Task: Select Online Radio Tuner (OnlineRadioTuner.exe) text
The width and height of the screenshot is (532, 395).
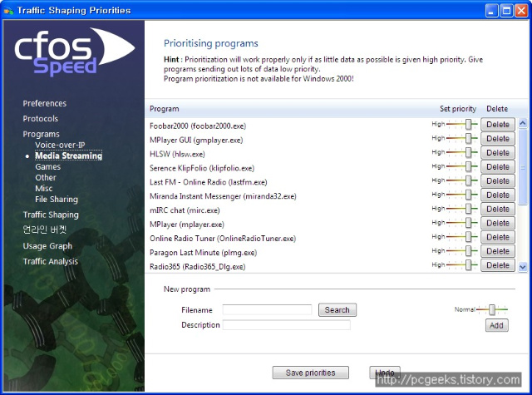Action: click(x=223, y=239)
